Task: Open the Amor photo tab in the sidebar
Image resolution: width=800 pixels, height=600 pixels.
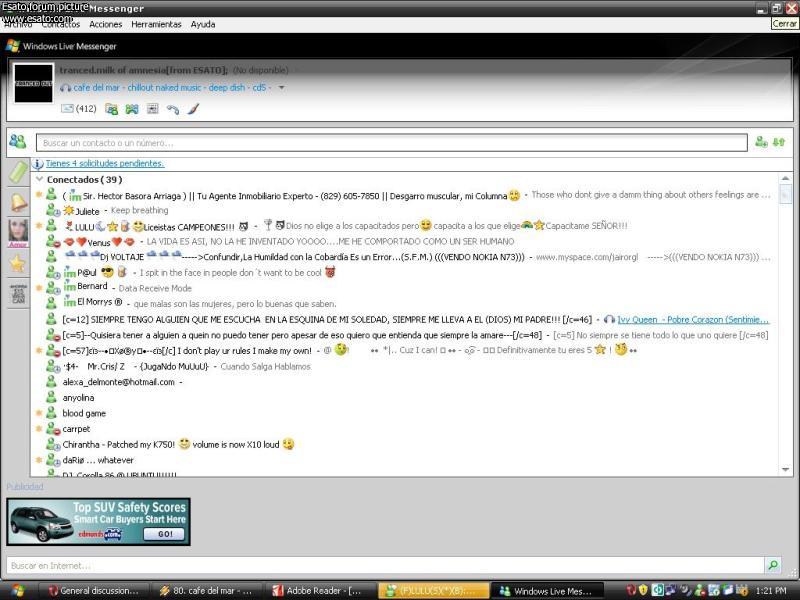Action: pos(18,233)
